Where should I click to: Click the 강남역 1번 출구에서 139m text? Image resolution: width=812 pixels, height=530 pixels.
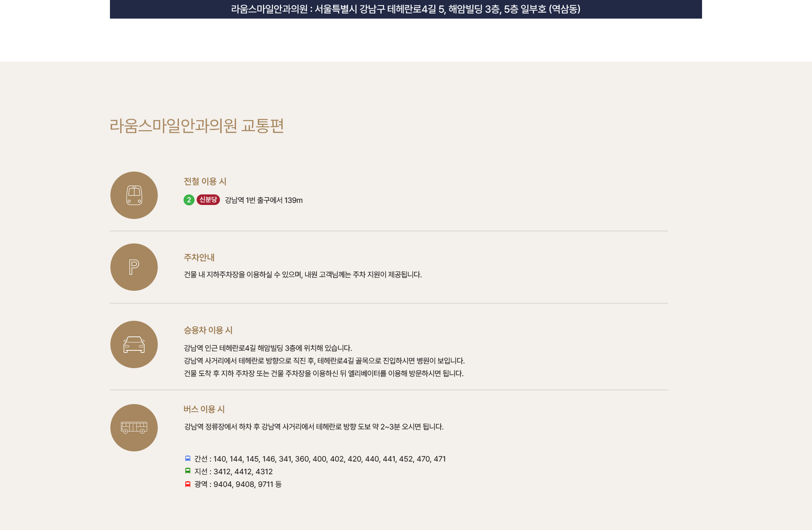263,200
